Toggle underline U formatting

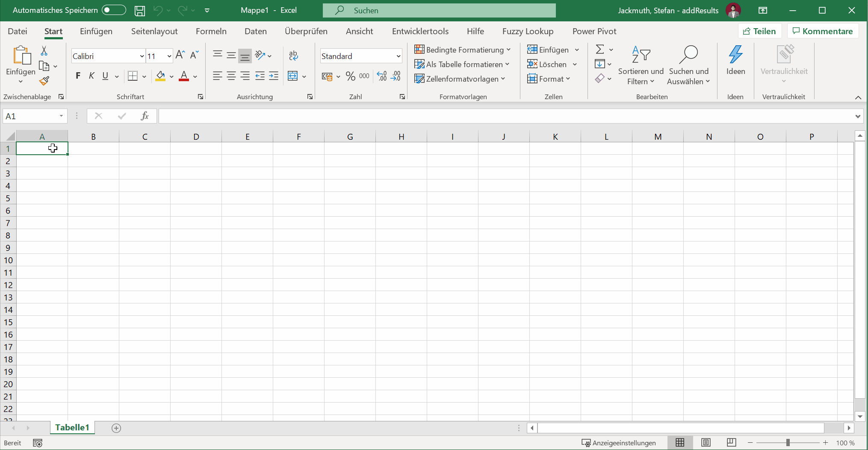tap(105, 76)
